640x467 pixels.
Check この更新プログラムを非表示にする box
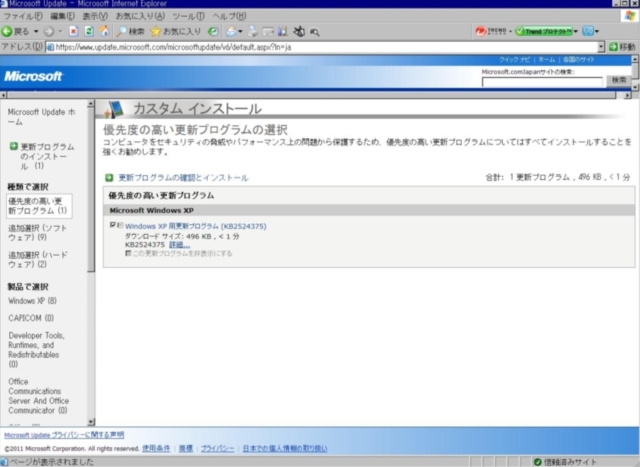pyautogui.click(x=128, y=254)
